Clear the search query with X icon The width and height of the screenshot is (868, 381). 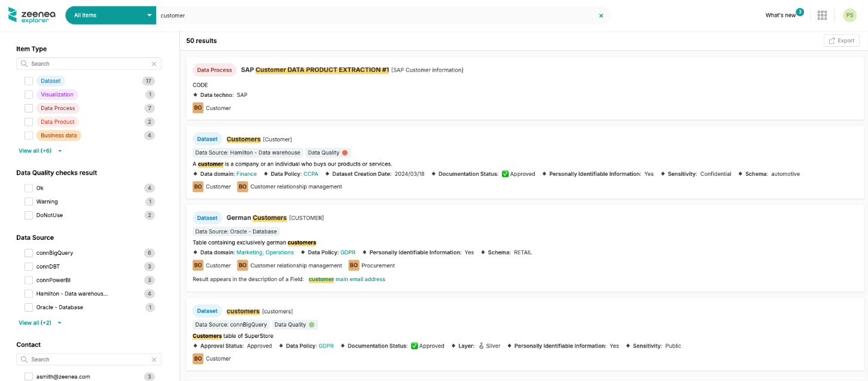(601, 16)
